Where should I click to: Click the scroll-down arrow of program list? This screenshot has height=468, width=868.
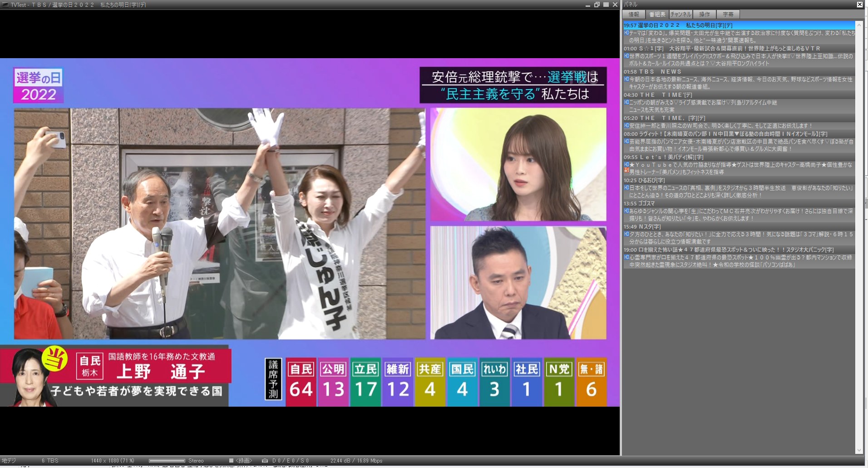[859, 450]
